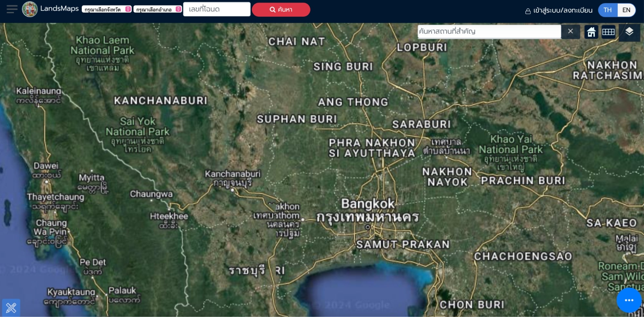Select the home/parcel search icon
The height and width of the screenshot is (317, 644).
pyautogui.click(x=592, y=32)
